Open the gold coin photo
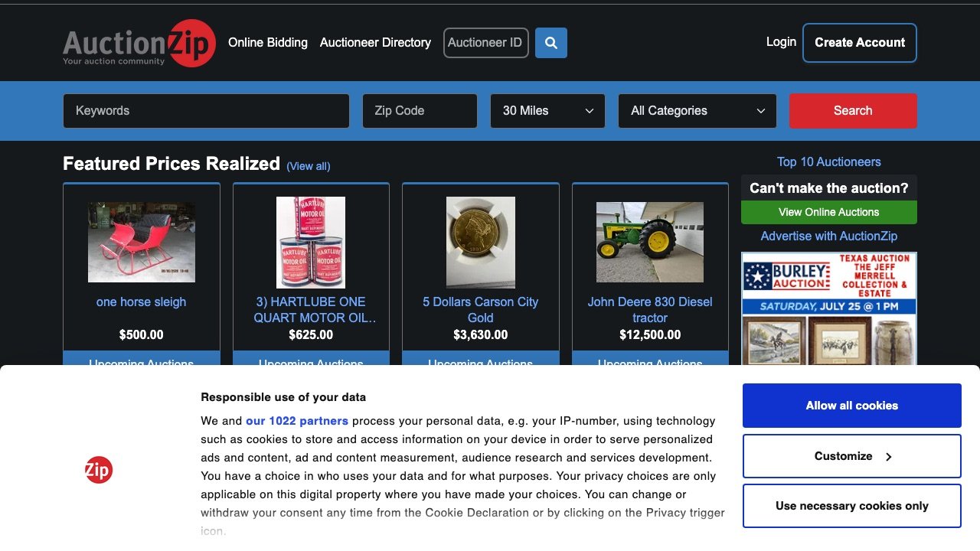The width and height of the screenshot is (980, 551). coord(481,242)
